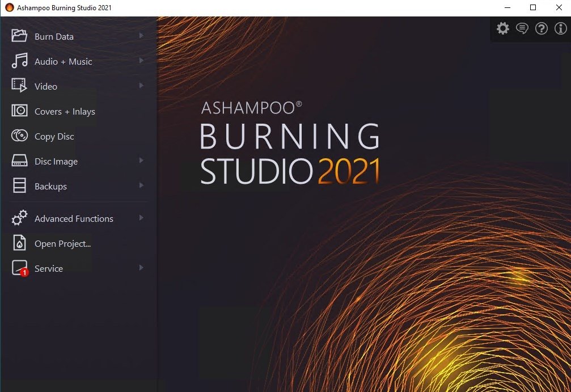Expand the Burn Data submenu arrow

pyautogui.click(x=141, y=36)
